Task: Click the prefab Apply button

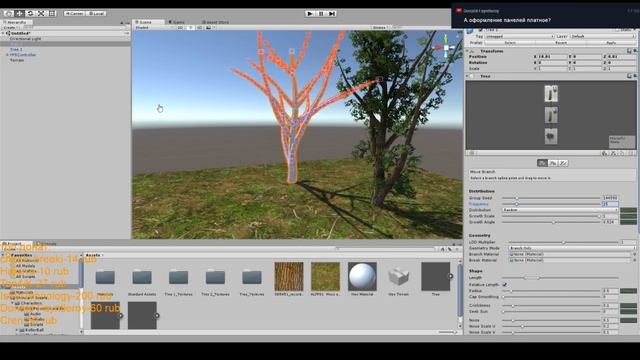Action: 611,42
